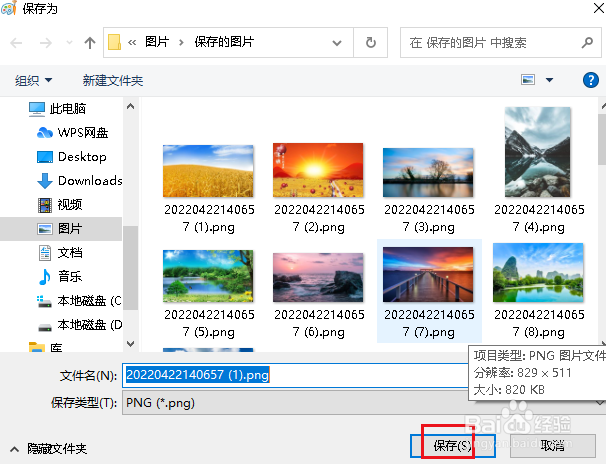
Task: Click 保存的图片 in the address path
Action: [x=224, y=42]
